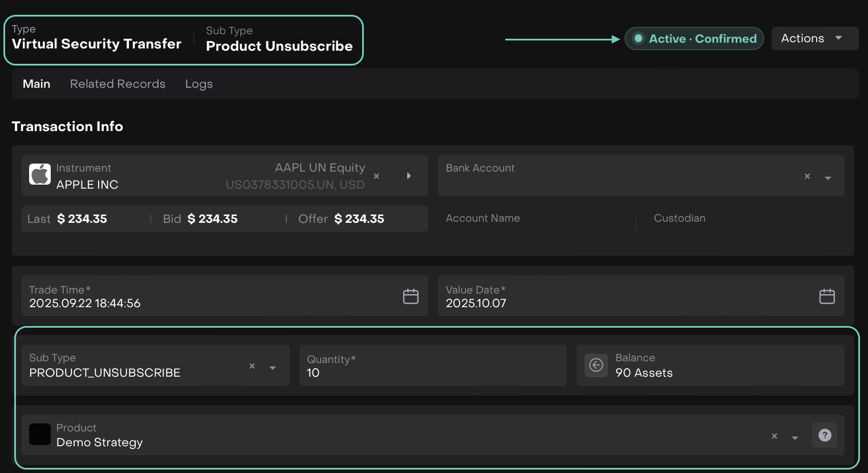Screen dimensions: 868x473
Task: Open the Product dropdown arrow
Action: point(795,438)
